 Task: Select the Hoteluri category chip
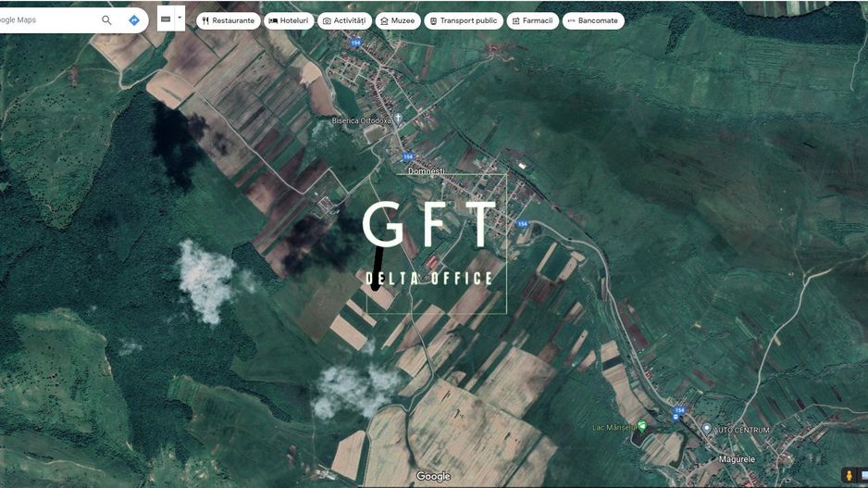289,20
